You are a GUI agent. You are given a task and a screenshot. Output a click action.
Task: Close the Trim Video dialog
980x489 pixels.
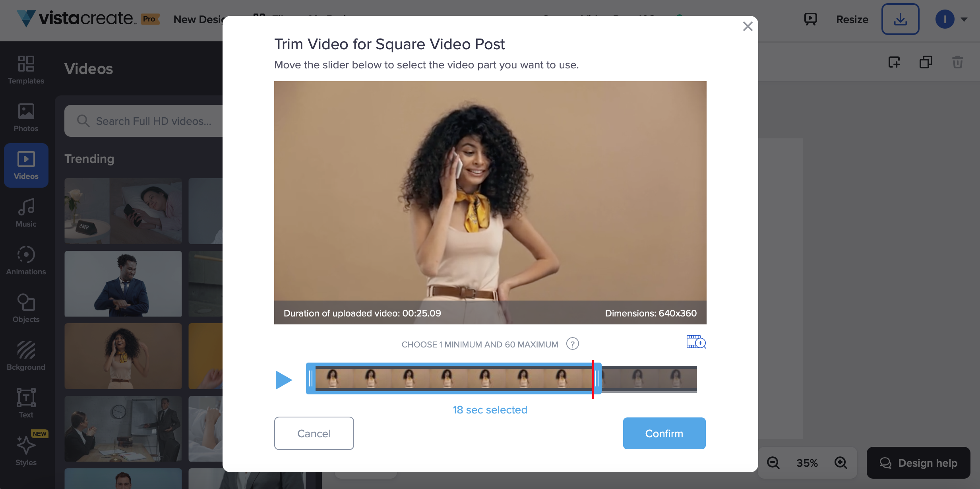(x=748, y=26)
